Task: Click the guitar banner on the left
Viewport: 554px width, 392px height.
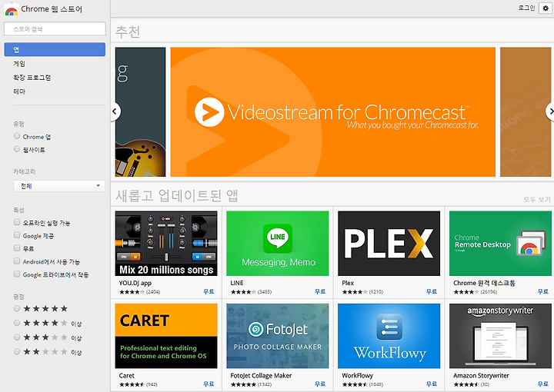Action: coord(140,112)
